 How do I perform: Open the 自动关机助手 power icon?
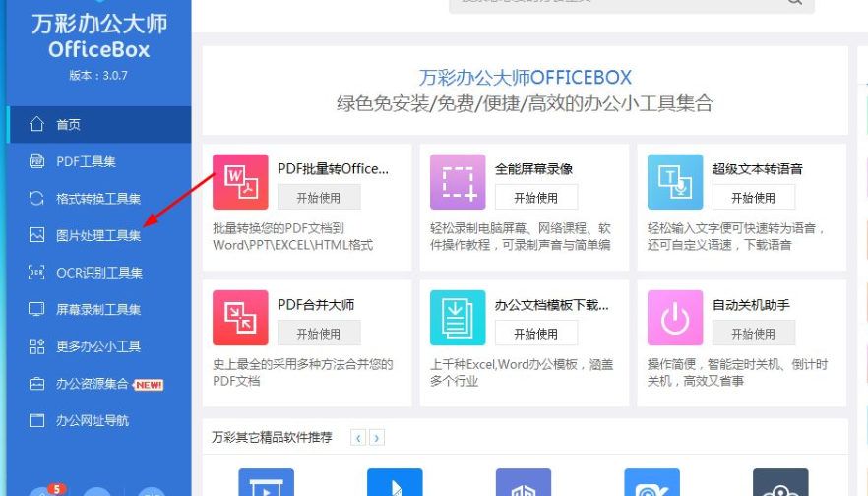coord(675,318)
